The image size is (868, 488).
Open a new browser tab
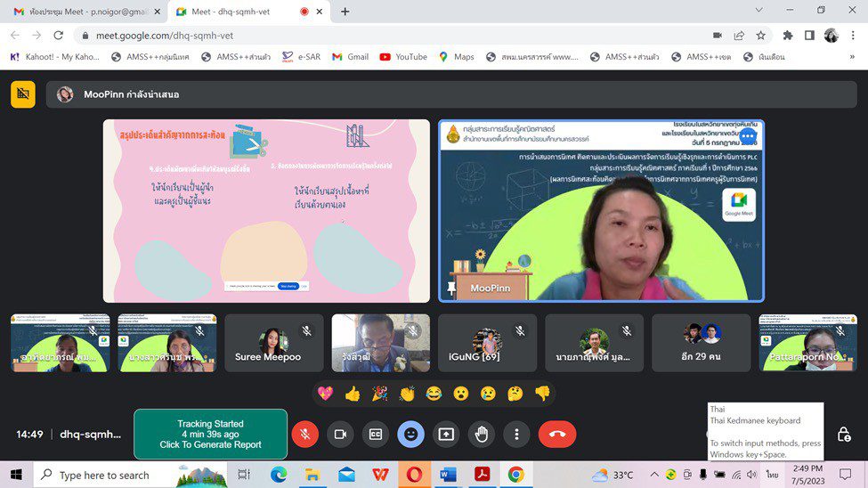coord(345,12)
